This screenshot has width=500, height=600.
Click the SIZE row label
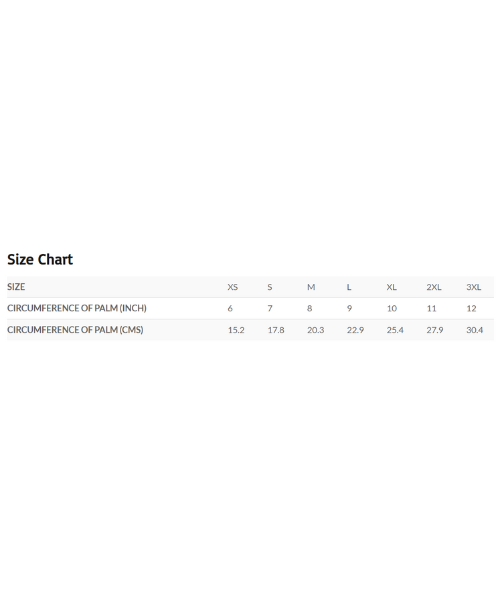16,287
